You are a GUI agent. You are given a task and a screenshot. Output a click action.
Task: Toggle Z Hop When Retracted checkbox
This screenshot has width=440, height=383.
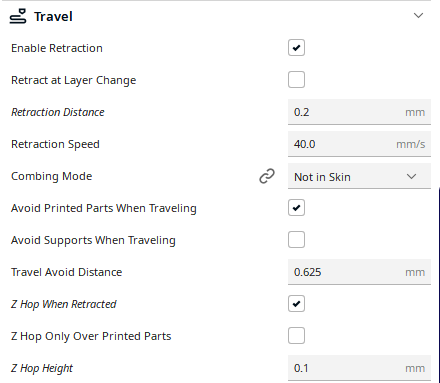click(296, 304)
